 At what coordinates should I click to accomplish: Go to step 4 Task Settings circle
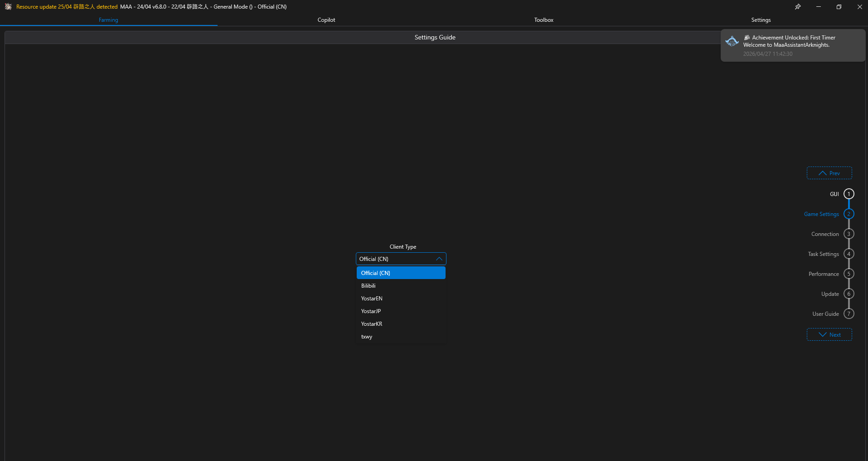pyautogui.click(x=849, y=254)
